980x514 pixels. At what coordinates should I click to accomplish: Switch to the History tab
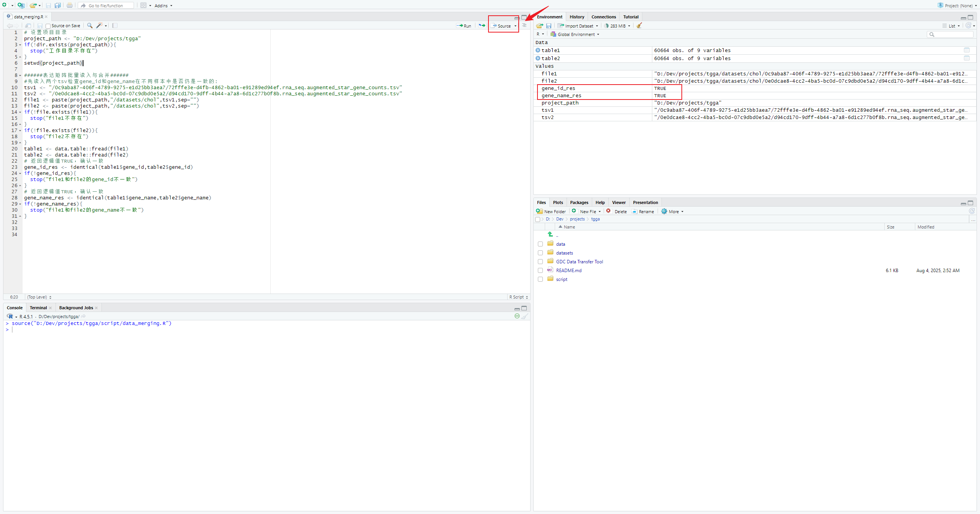(x=577, y=17)
